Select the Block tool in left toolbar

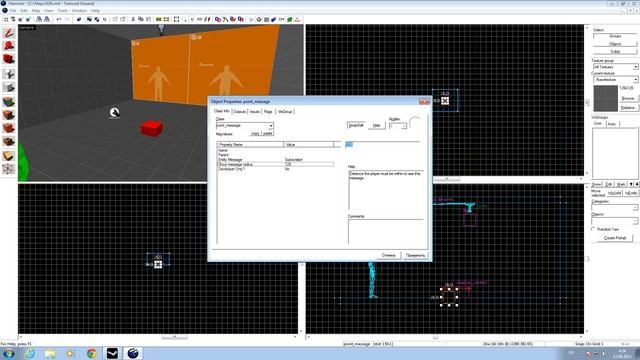coord(9,87)
